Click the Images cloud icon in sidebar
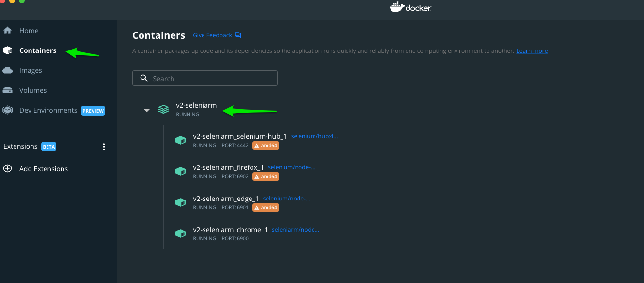This screenshot has width=644, height=283. tap(7, 70)
